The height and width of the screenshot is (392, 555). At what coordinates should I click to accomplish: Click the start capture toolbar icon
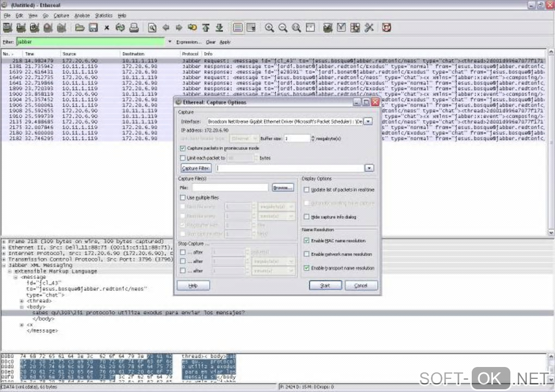(34, 28)
